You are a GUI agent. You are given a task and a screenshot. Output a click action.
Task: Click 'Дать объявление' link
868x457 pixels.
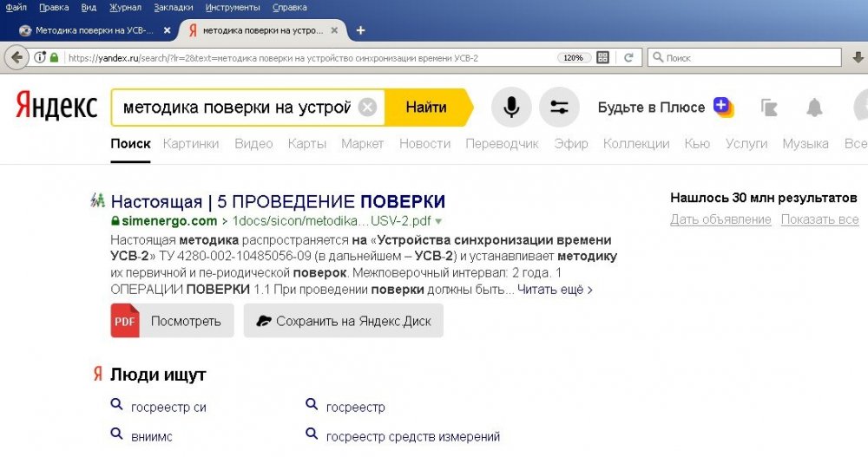coord(720,219)
